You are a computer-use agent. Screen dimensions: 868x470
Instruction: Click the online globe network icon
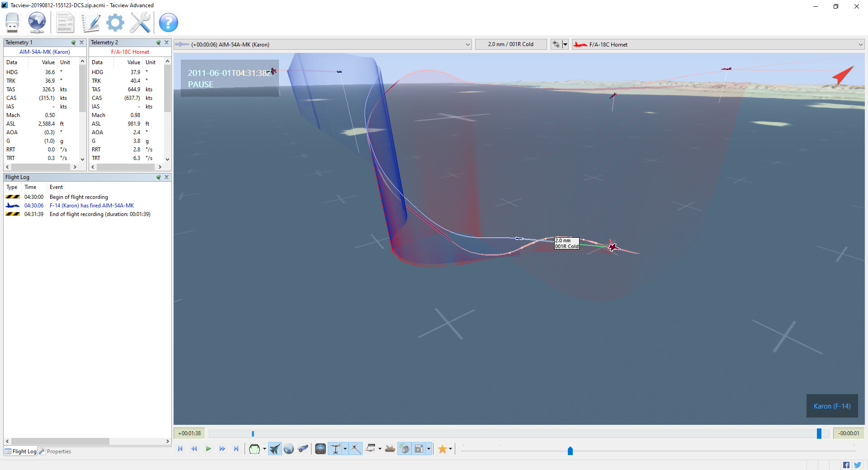click(x=37, y=23)
